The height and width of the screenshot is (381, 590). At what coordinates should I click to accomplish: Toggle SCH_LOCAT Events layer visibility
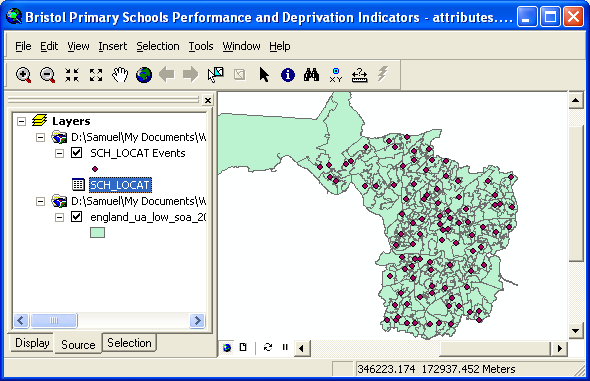pyautogui.click(x=77, y=153)
